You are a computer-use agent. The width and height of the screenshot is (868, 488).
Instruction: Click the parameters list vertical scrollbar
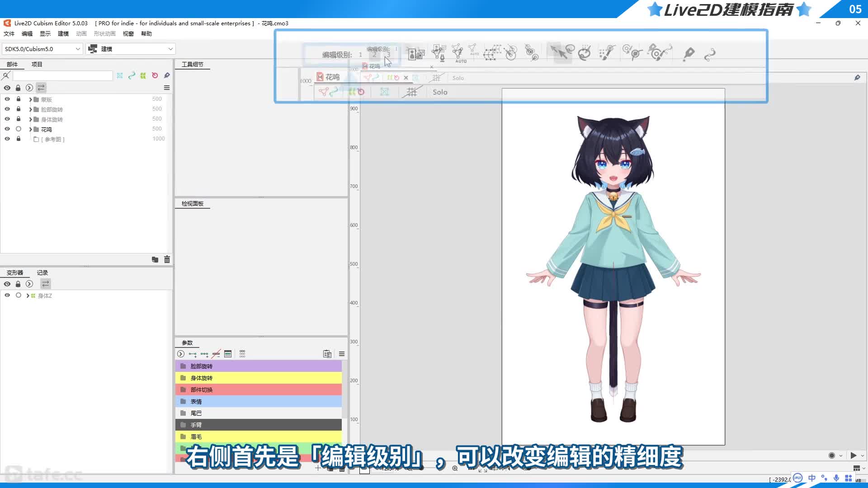point(344,389)
